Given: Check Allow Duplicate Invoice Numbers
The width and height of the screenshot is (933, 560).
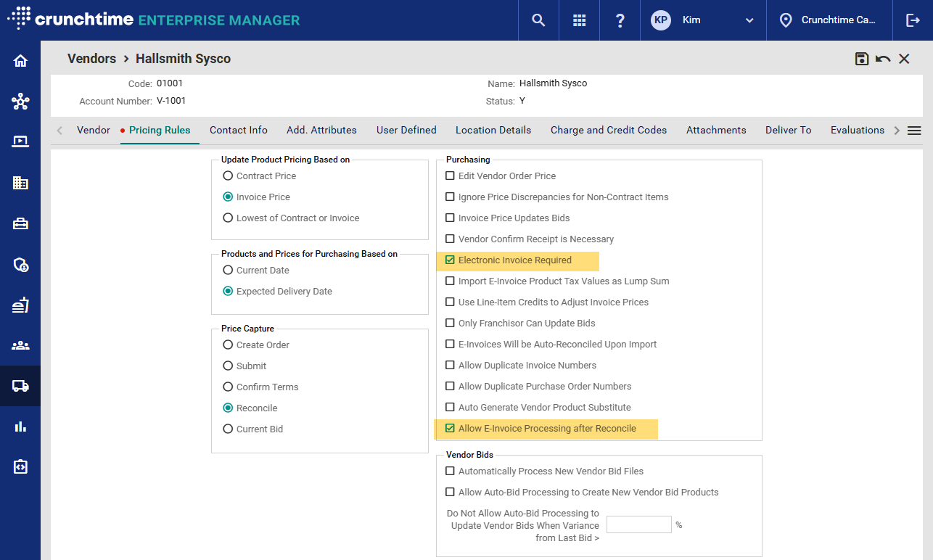Looking at the screenshot, I should click(x=450, y=365).
